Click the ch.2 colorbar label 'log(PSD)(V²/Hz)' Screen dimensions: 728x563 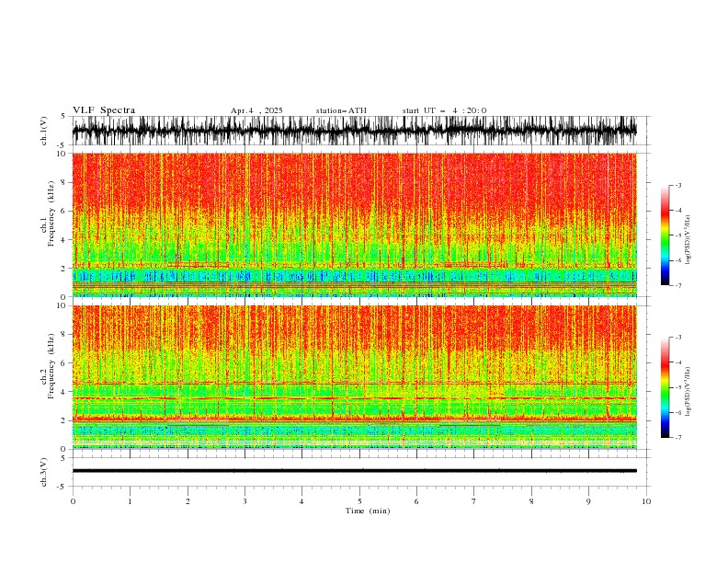coord(688,392)
